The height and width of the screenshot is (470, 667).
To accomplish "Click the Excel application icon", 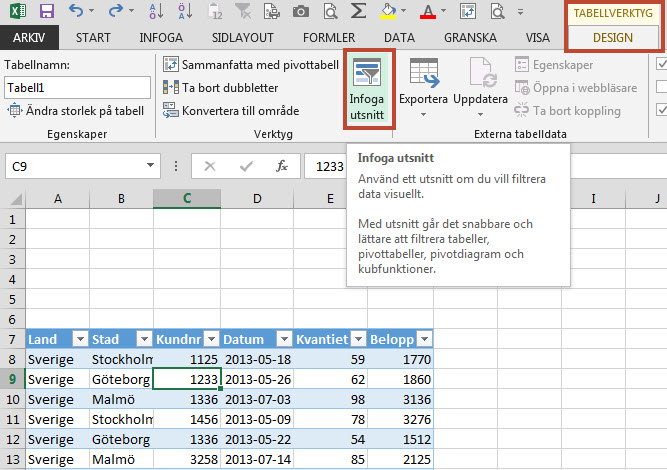I will coord(17,11).
